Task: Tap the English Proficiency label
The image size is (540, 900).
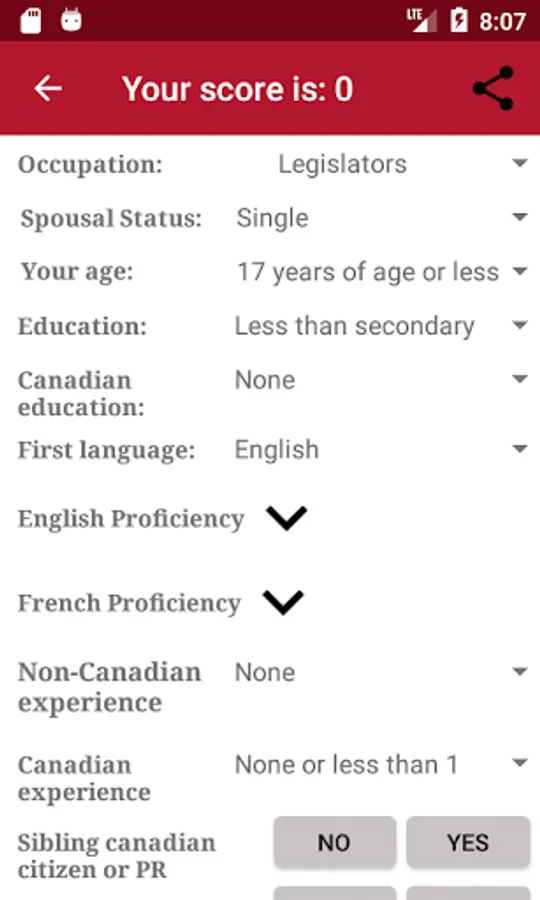Action: pos(131,519)
